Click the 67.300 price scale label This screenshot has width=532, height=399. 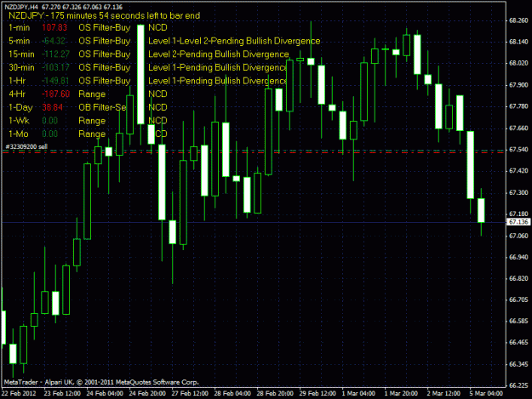pyautogui.click(x=518, y=192)
